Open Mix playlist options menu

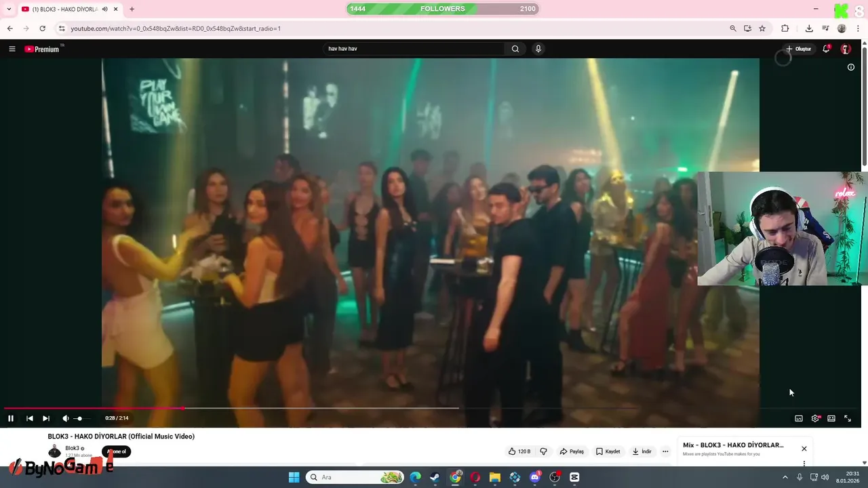[x=804, y=464]
